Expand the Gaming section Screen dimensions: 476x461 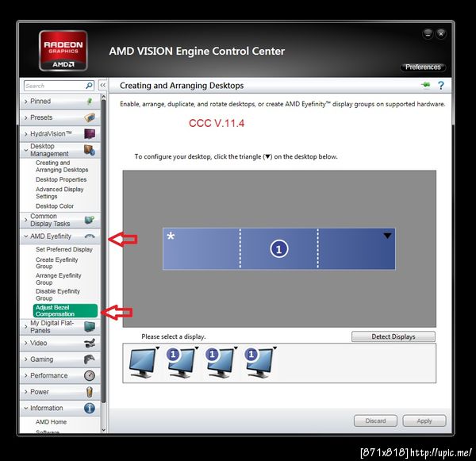point(26,359)
